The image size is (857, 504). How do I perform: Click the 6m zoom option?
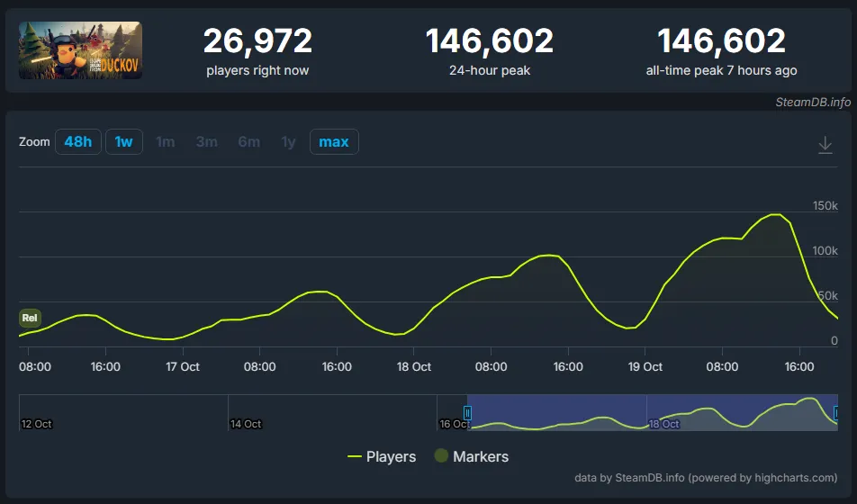pos(249,142)
